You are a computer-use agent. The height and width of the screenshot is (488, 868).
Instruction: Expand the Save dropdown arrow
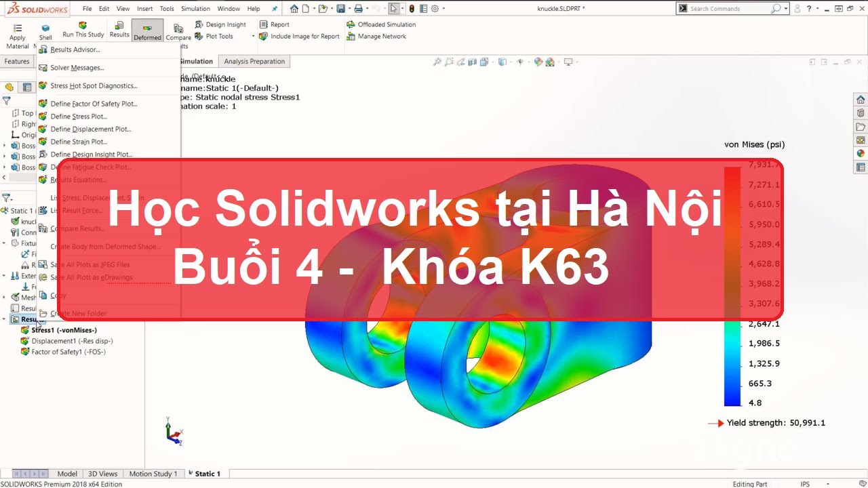[x=349, y=9]
